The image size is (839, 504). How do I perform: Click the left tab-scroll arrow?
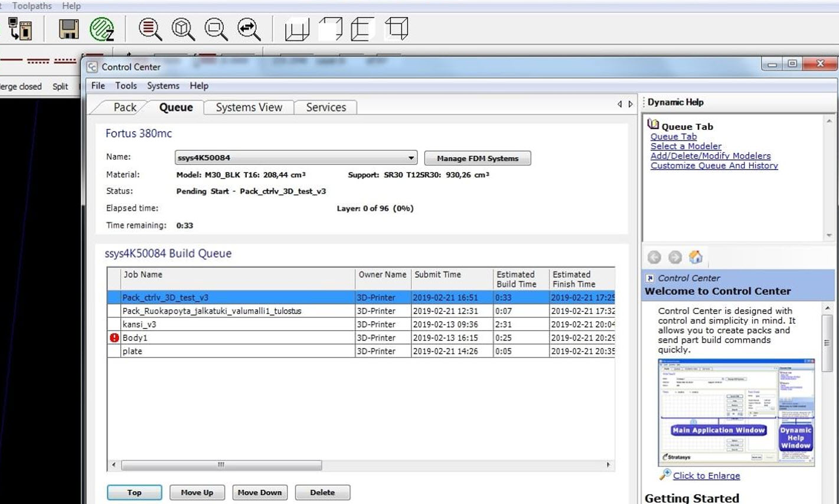tap(619, 104)
